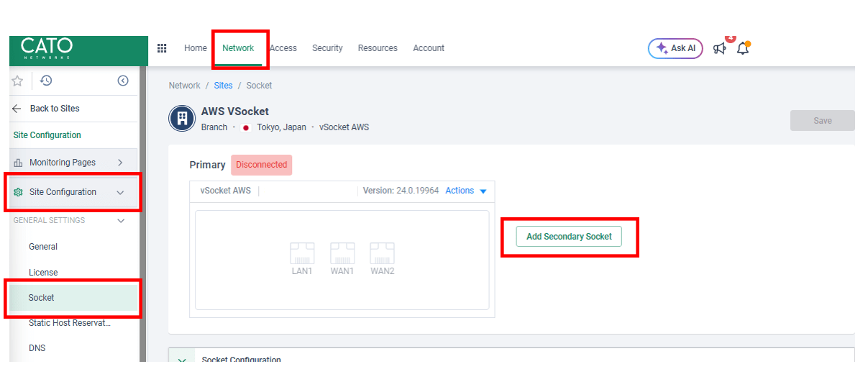Open the Actions dropdown menu
This screenshot has height=382, width=868.
[x=466, y=191]
